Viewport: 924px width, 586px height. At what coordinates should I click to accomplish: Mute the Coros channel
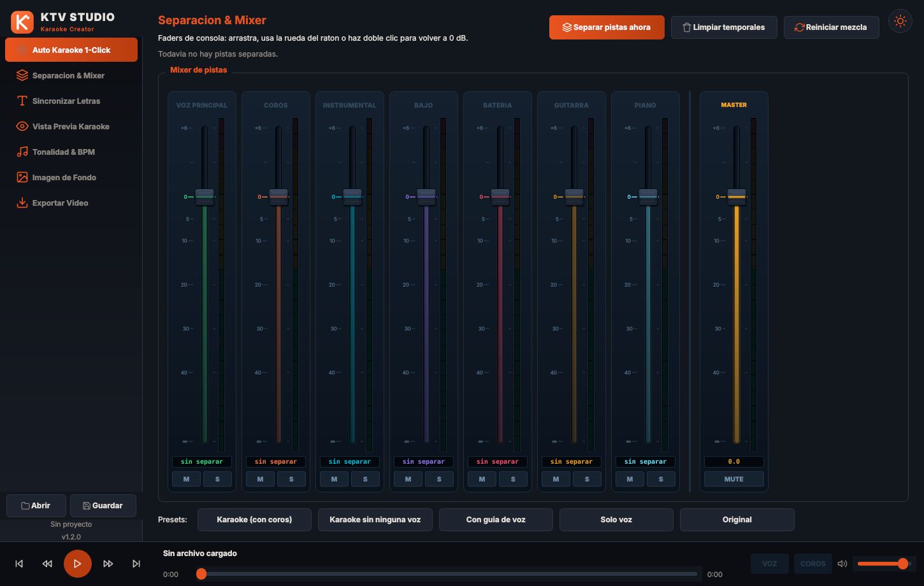pos(260,479)
